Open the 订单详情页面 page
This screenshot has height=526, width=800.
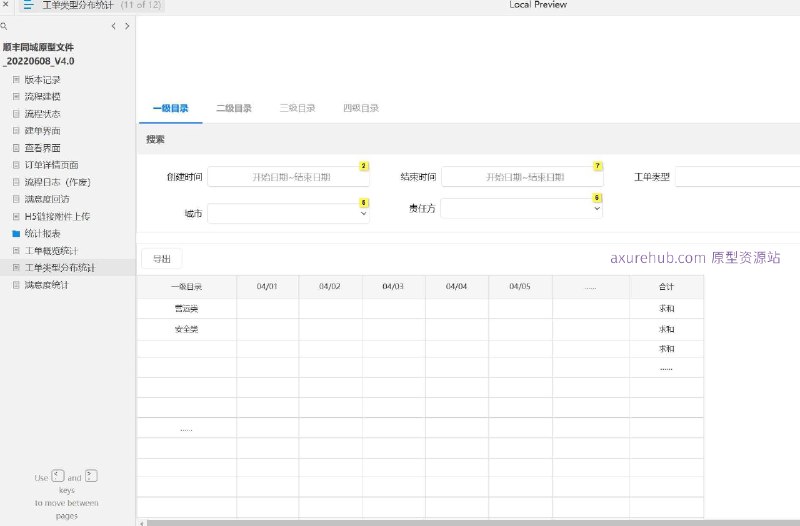tap(52, 165)
